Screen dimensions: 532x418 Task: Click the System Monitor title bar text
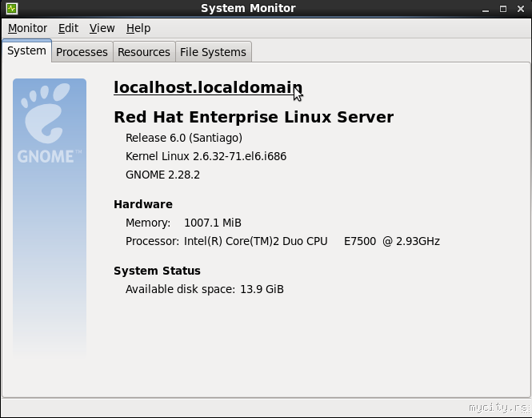pos(248,9)
